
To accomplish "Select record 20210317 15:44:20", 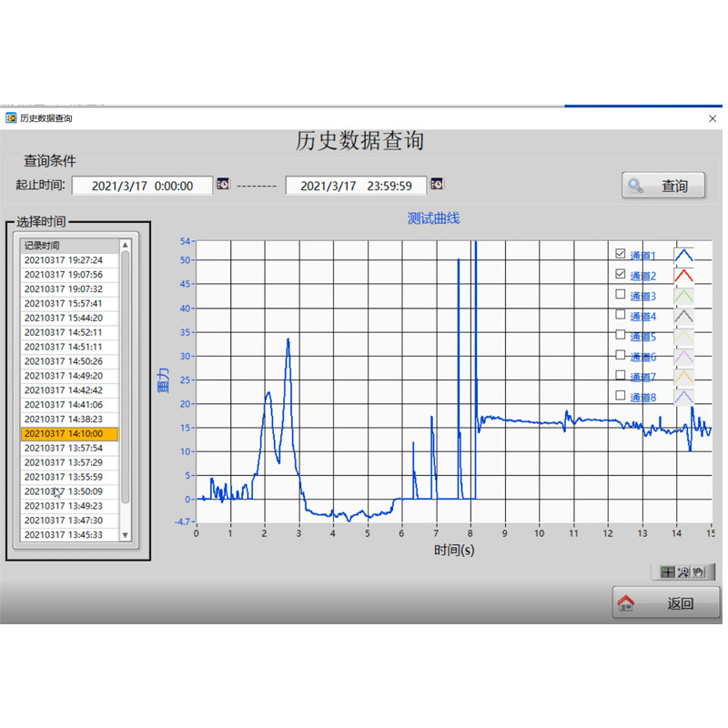I will 70,318.
